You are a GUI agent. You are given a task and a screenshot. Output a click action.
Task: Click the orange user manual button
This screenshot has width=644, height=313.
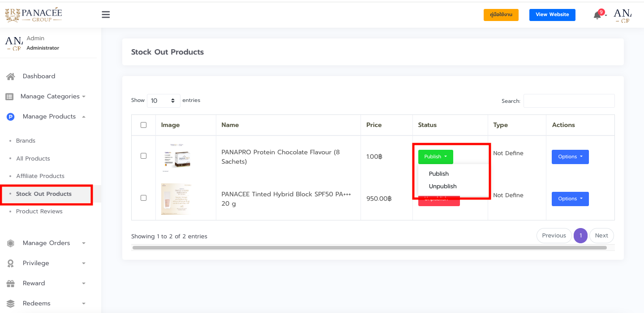click(x=501, y=15)
